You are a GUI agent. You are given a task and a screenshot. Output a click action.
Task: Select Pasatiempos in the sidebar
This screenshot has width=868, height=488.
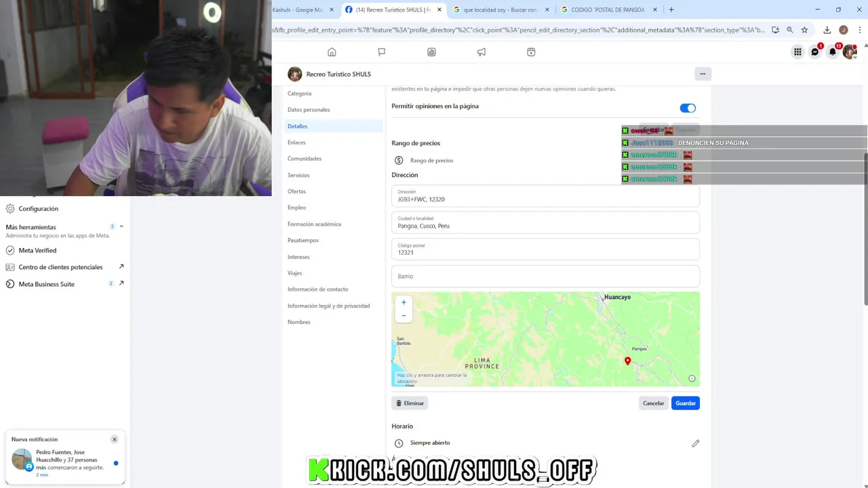303,240
